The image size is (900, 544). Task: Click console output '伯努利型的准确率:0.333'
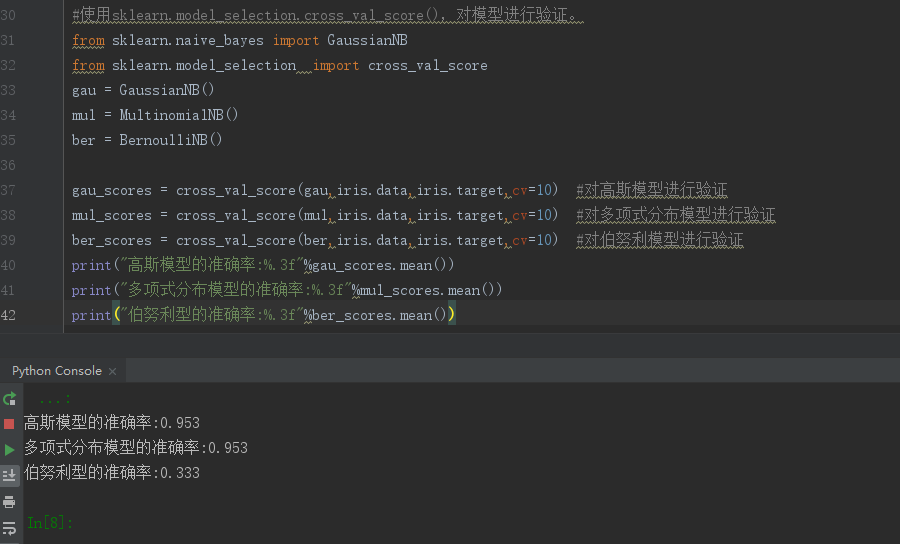point(112,473)
